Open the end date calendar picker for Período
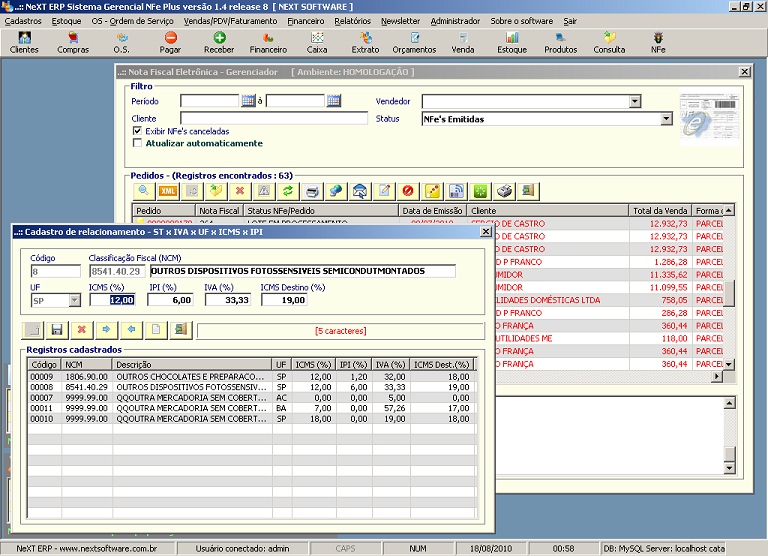This screenshot has height=556, width=768. coord(334,101)
